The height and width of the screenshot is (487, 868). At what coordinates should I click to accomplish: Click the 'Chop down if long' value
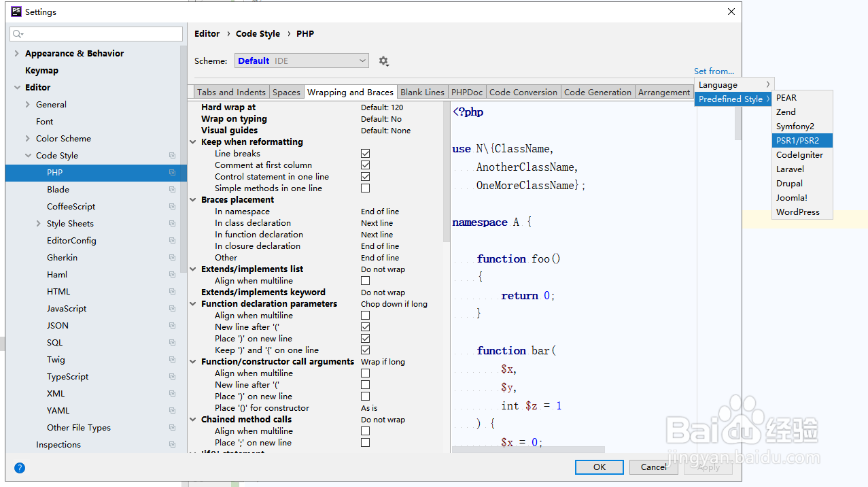click(394, 304)
